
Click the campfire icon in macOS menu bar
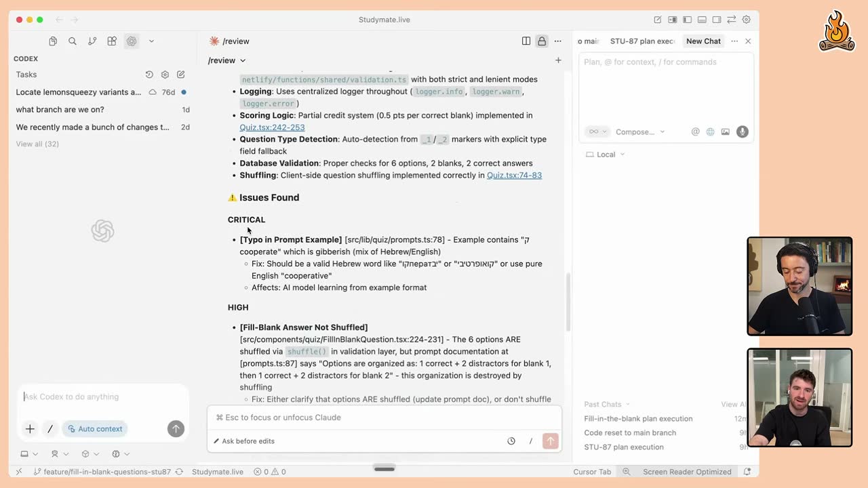[837, 30]
